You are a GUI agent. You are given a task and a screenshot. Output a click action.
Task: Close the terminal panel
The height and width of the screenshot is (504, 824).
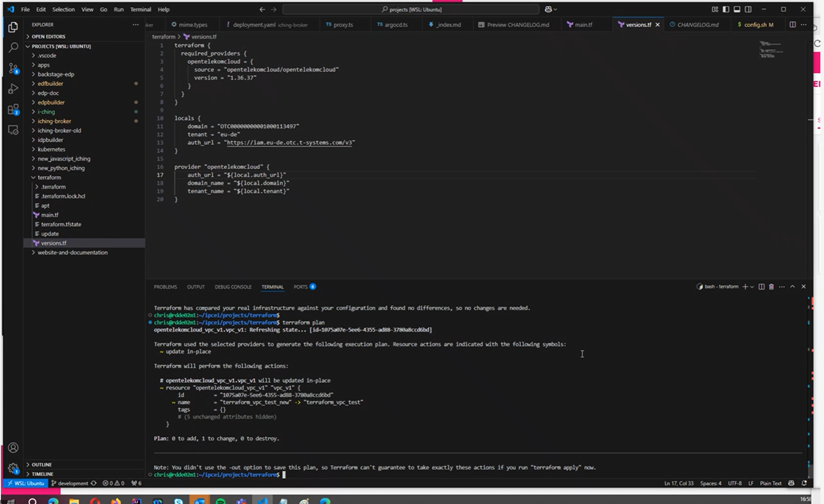pos(804,287)
